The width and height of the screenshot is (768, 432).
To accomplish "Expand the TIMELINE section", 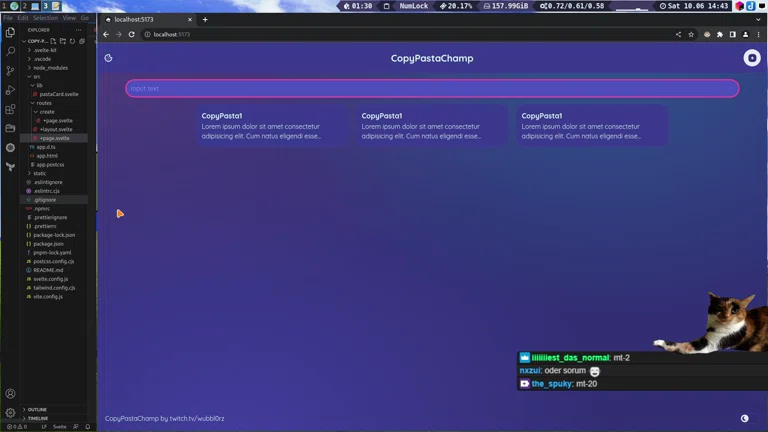I will tap(38, 418).
